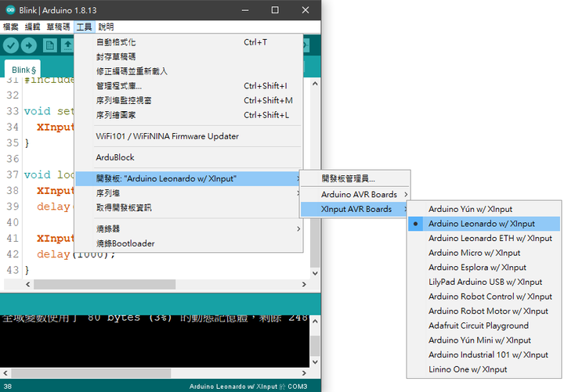Open 序列繪圖家 menu entry
This screenshot has width=564, height=392.
point(189,115)
